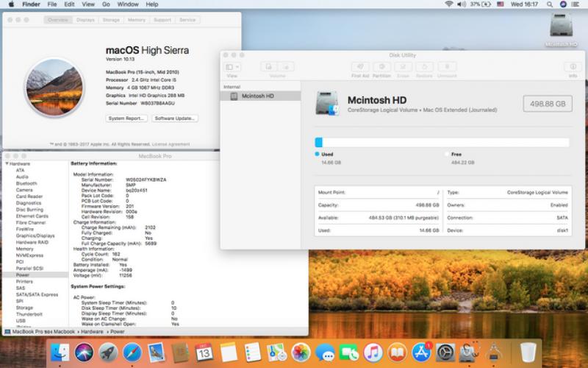Open the Window menu
This screenshot has height=368, width=588.
(x=128, y=4)
